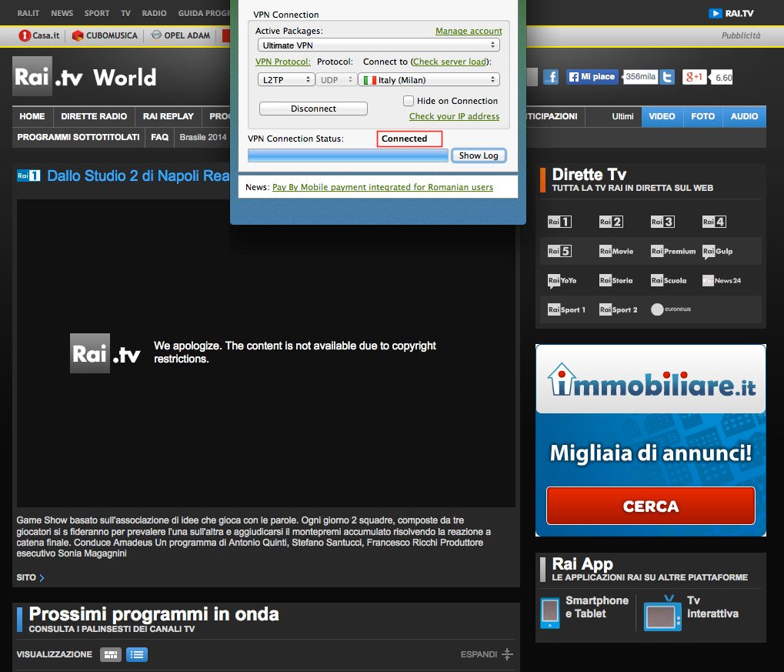This screenshot has height=672, width=784.
Task: Click the Rai.tv World logo
Action: coord(84,76)
